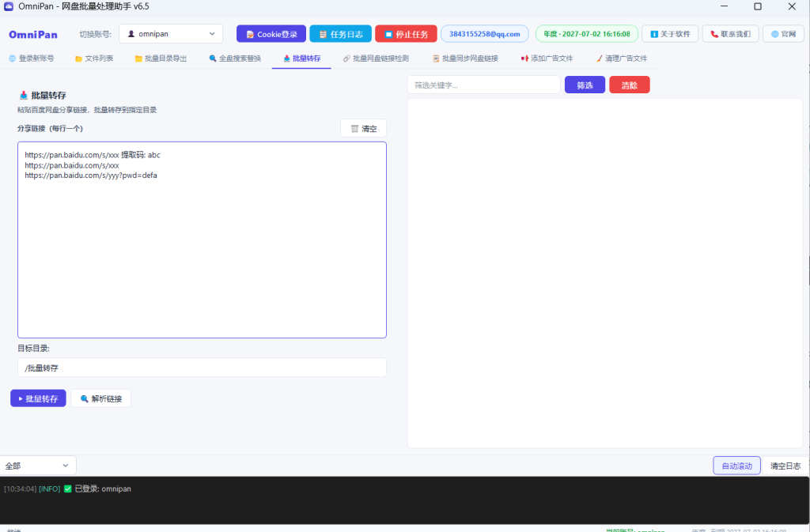This screenshot has width=810, height=532.
Task: Click 解析链接 magnifier button
Action: [x=100, y=398]
